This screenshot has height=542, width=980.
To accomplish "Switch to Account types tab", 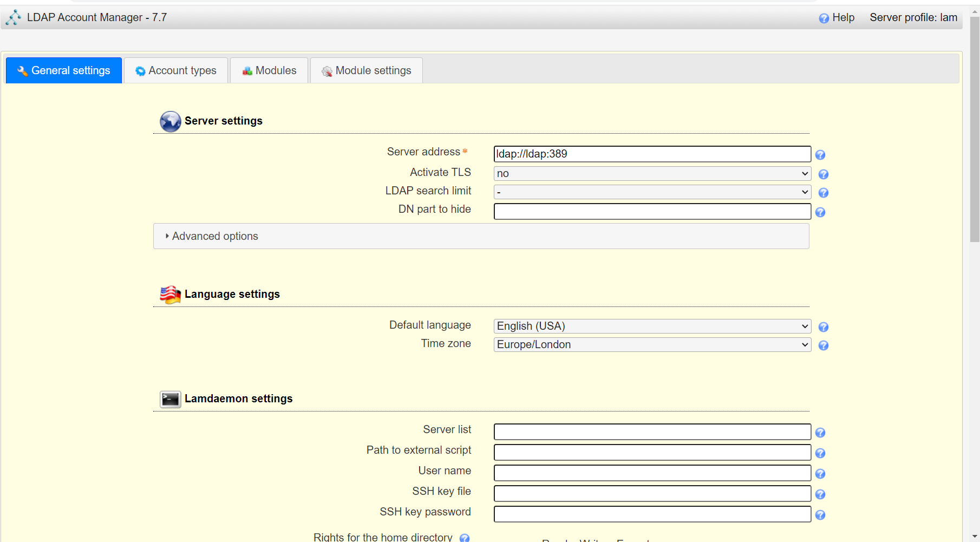I will (176, 70).
